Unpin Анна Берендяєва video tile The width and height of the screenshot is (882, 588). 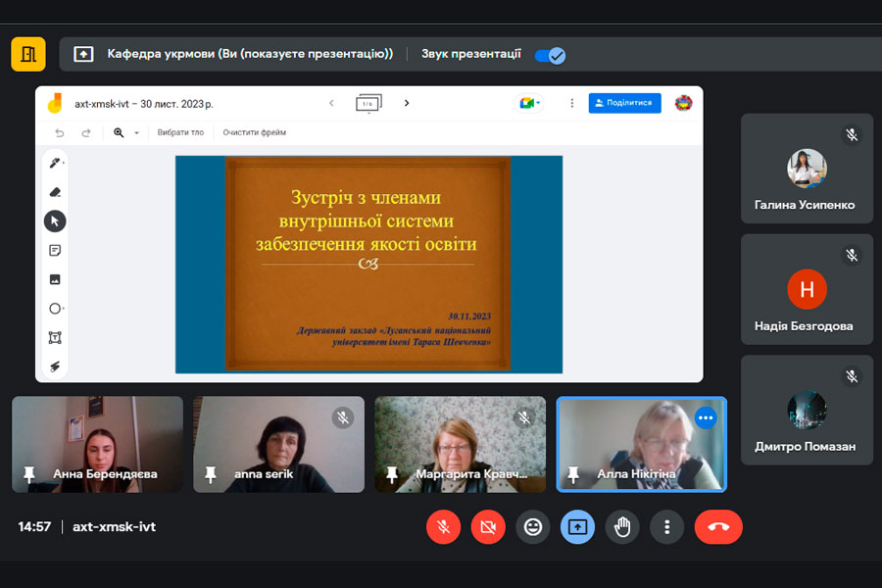point(29,474)
